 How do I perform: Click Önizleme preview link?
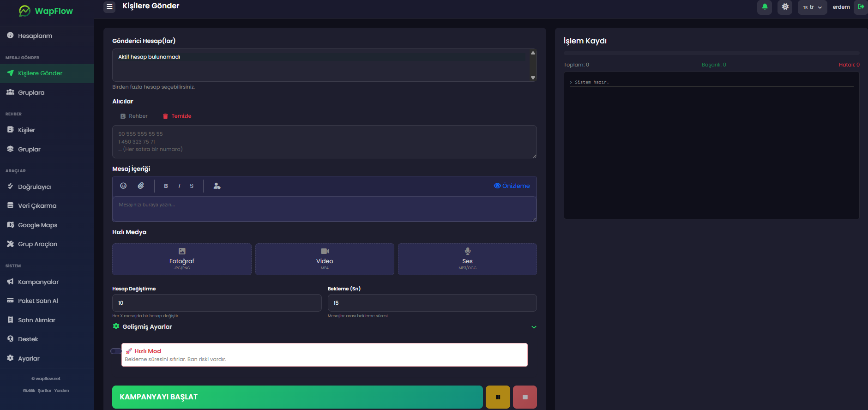(512, 186)
